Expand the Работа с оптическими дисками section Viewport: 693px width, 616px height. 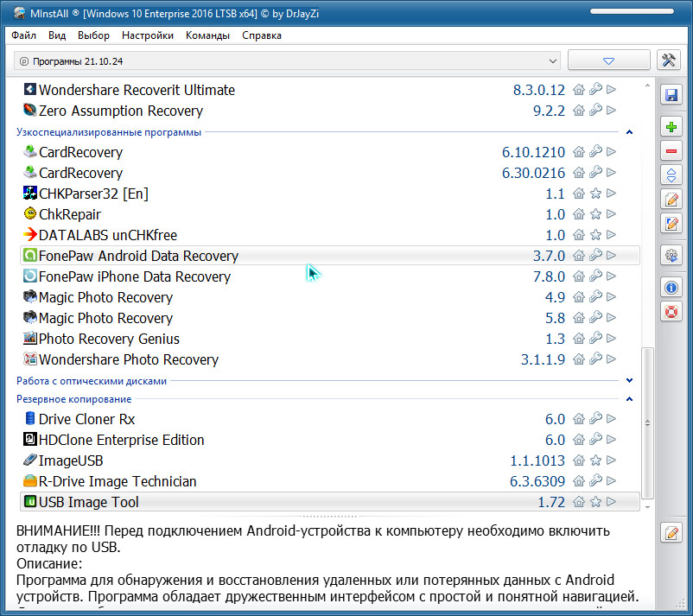(629, 380)
